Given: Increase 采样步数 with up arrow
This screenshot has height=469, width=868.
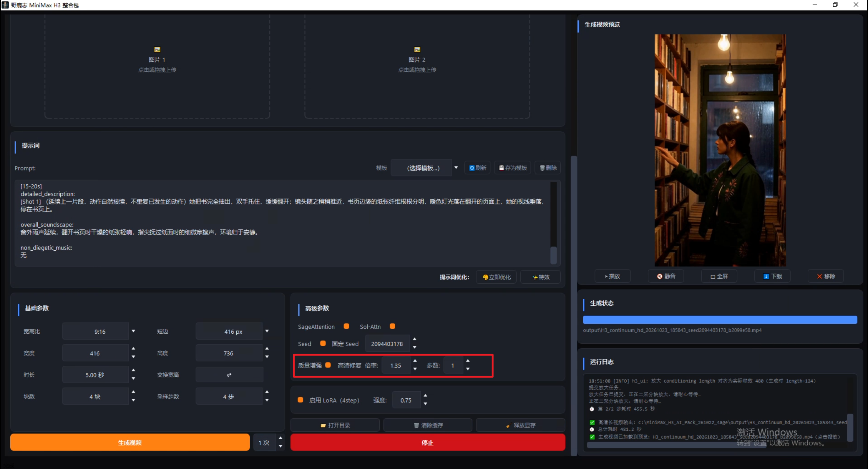Looking at the screenshot, I should [267, 392].
